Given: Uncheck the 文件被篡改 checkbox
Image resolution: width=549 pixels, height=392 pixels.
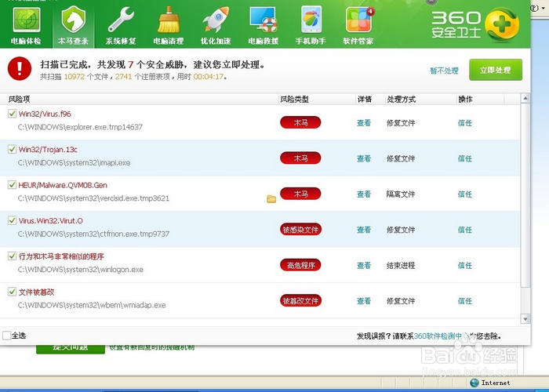Looking at the screenshot, I should pos(12,292).
